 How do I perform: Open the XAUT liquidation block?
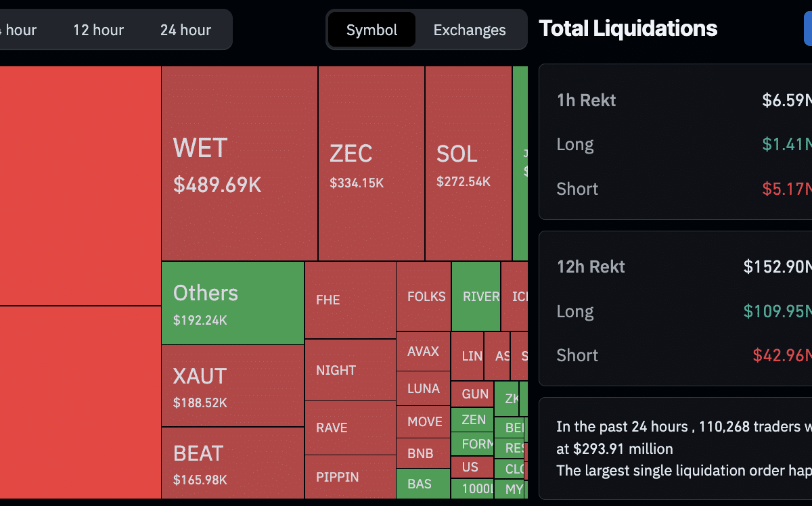[232, 386]
